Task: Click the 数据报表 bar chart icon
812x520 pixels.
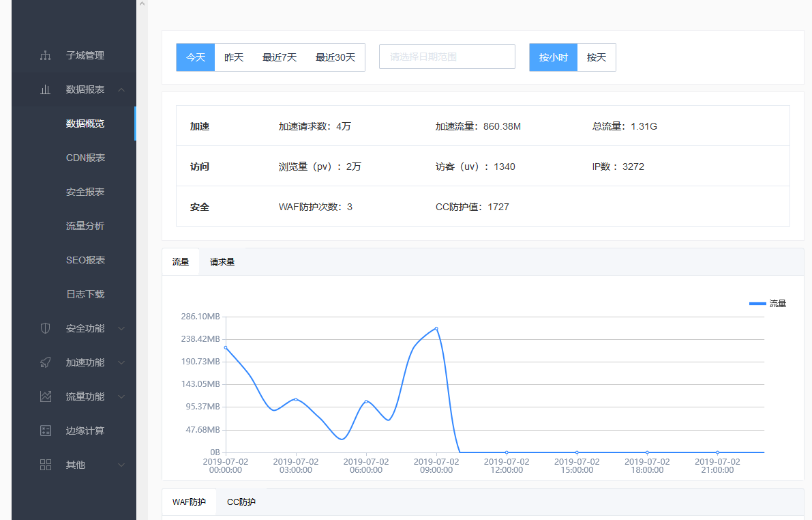Action: [46, 89]
